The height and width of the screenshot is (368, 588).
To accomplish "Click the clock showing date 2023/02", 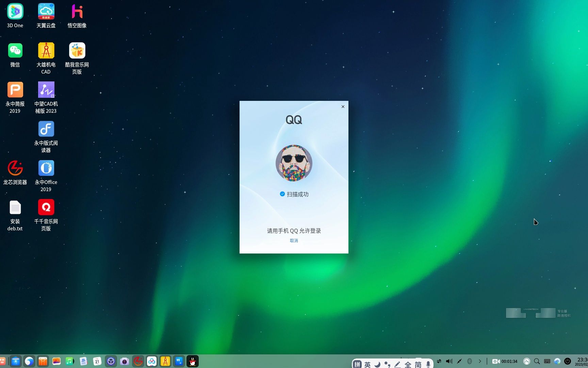I will click(x=582, y=362).
